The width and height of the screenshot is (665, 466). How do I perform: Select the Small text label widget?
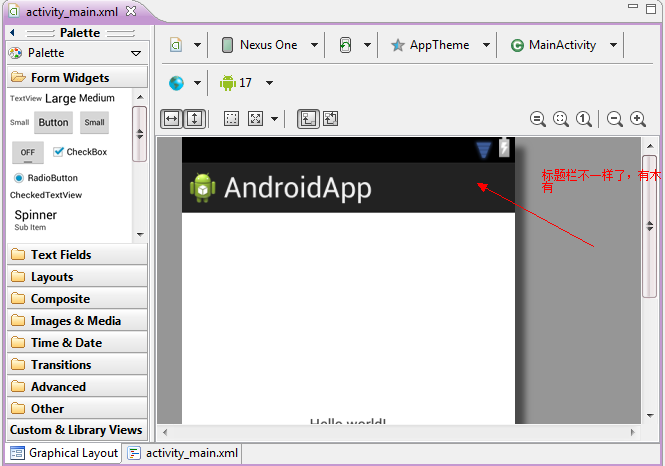click(x=20, y=123)
